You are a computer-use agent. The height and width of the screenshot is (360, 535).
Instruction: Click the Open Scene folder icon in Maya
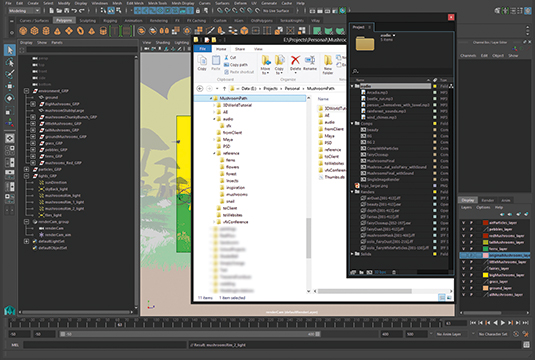tap(59, 11)
